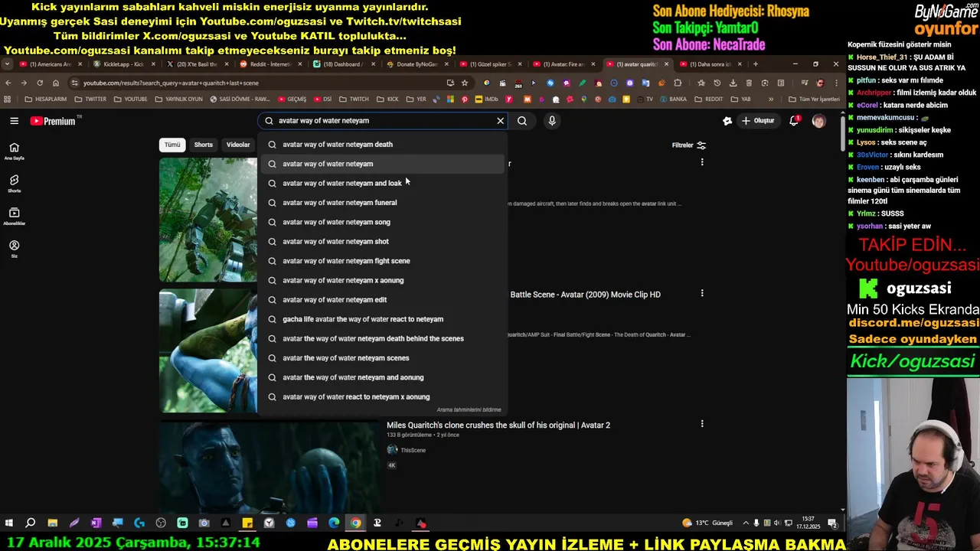Screen dimensions: 980x551
Task: Choose suggestion 'neteyam funeral'
Action: coord(382,203)
